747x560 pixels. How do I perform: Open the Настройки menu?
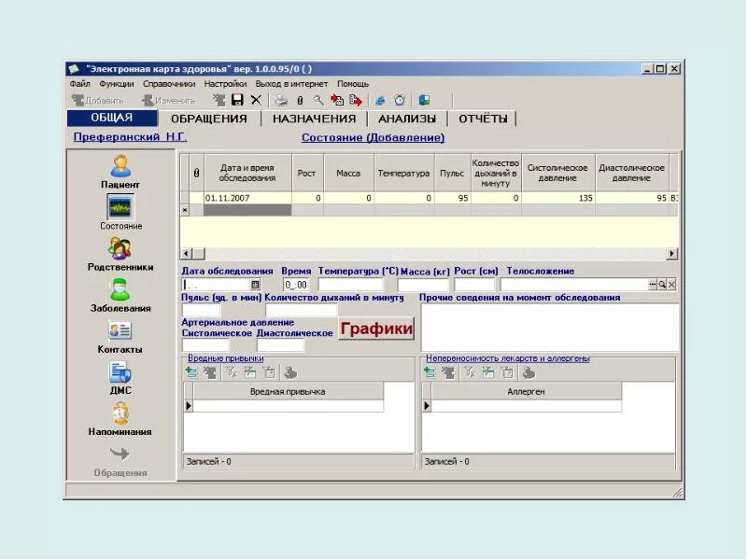coord(225,84)
